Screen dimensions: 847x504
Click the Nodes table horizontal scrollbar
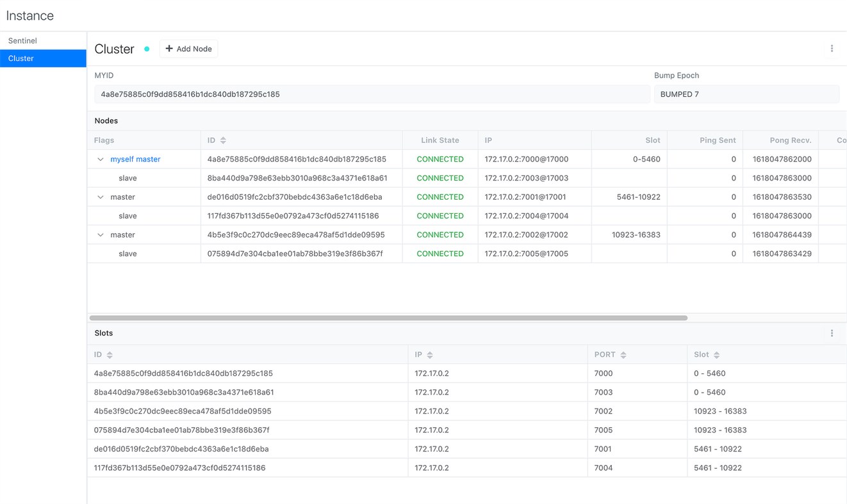click(x=388, y=318)
